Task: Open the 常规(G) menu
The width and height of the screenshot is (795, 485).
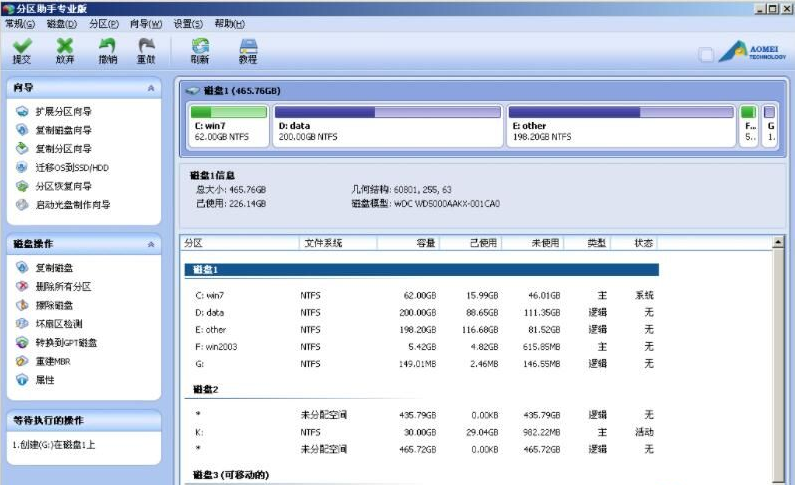Action: coord(20,24)
